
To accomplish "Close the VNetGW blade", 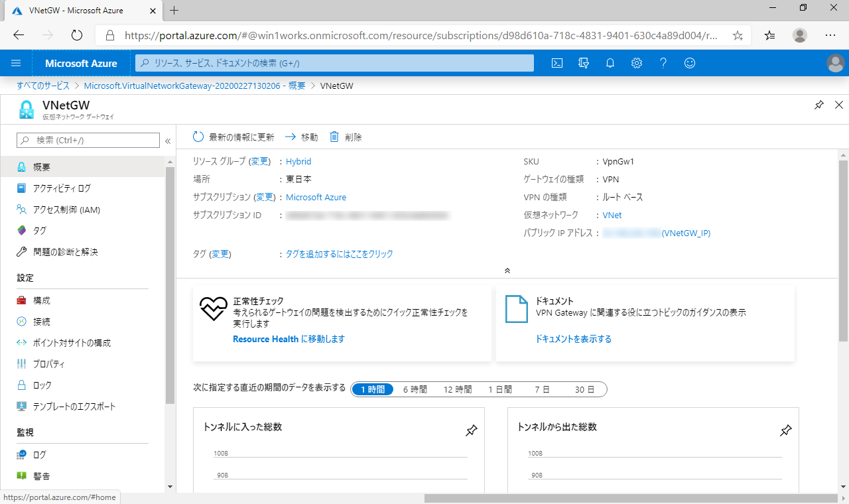I will tap(838, 105).
